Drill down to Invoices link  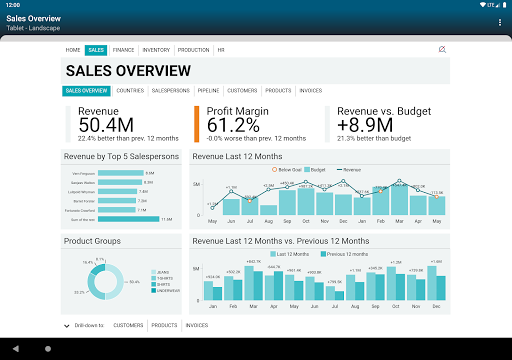click(x=197, y=325)
